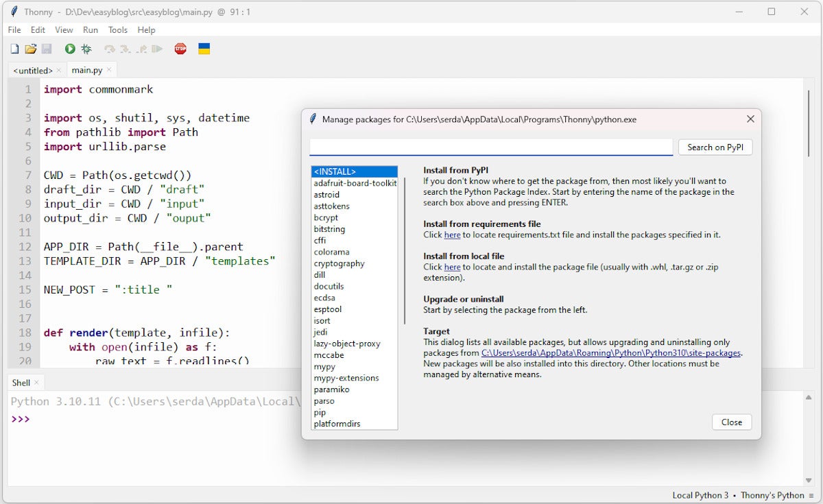Open the File menu
The image size is (823, 504).
14,30
